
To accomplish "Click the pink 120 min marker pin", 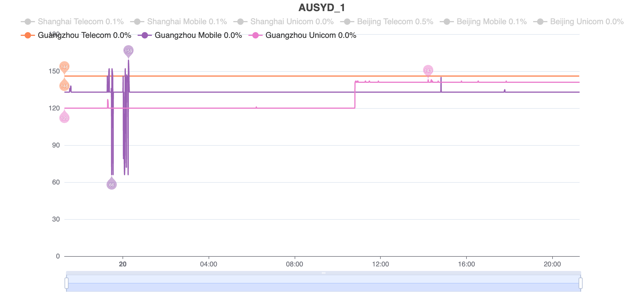I will coord(64,117).
